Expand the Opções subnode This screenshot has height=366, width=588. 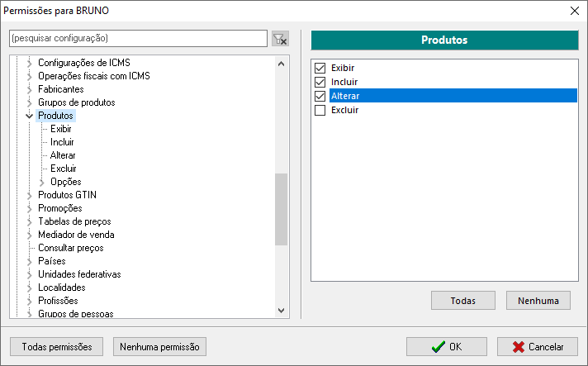43,182
